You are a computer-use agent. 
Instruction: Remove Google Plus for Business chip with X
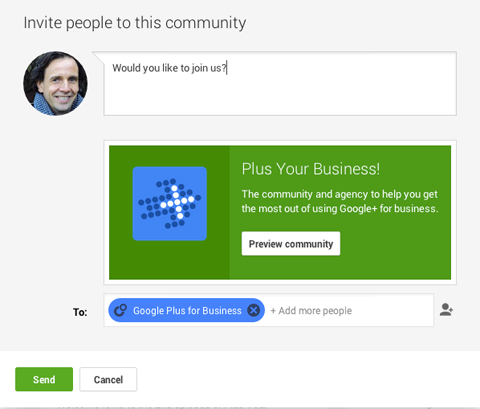click(254, 310)
